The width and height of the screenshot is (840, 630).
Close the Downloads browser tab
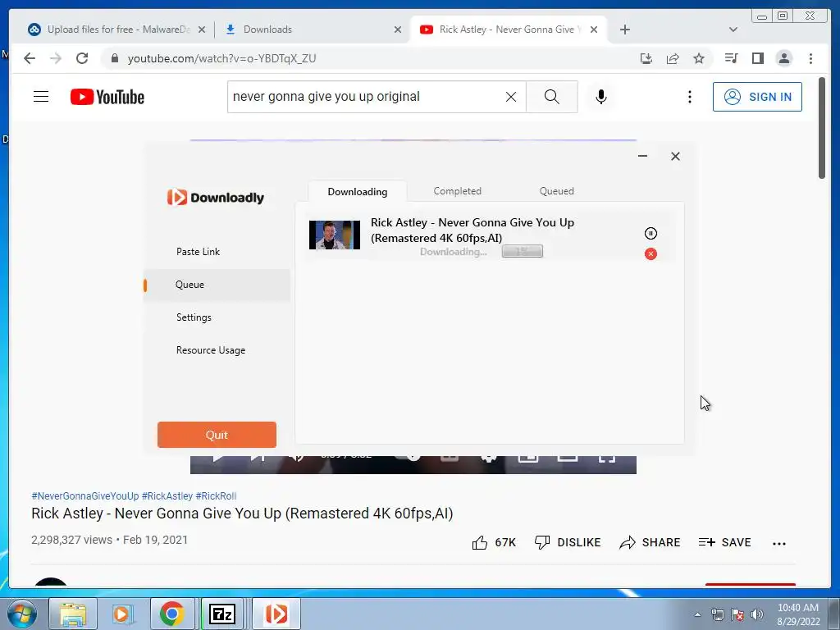coord(398,30)
